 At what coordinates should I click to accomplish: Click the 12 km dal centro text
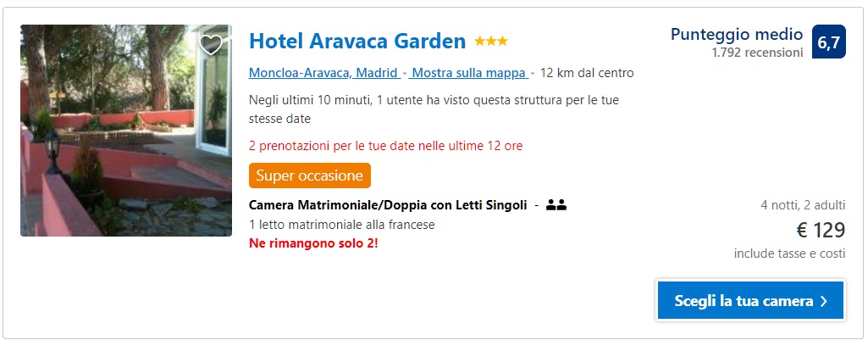tap(587, 73)
